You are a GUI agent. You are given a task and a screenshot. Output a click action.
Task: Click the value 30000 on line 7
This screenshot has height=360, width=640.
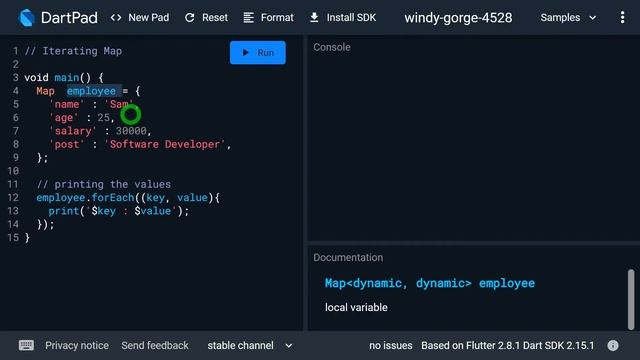tap(131, 131)
